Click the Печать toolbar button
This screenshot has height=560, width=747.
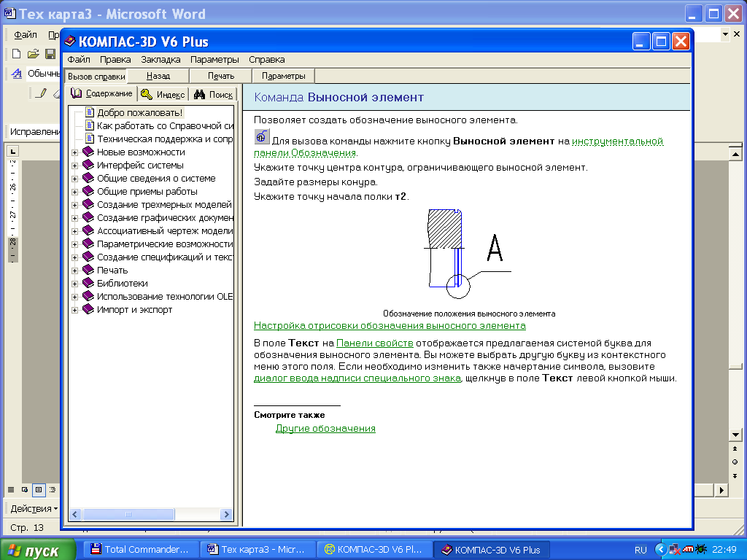point(220,76)
